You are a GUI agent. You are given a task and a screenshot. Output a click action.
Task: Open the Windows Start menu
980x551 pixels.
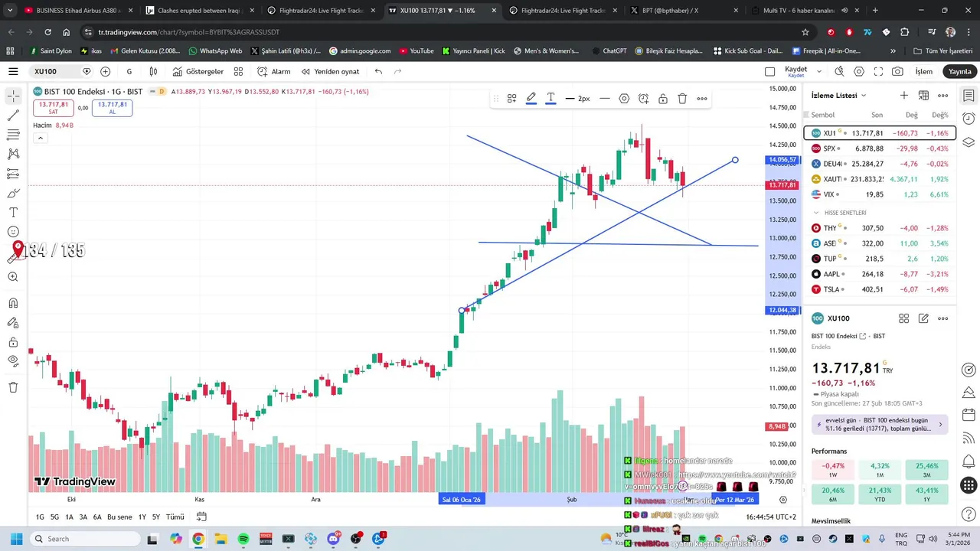point(15,539)
